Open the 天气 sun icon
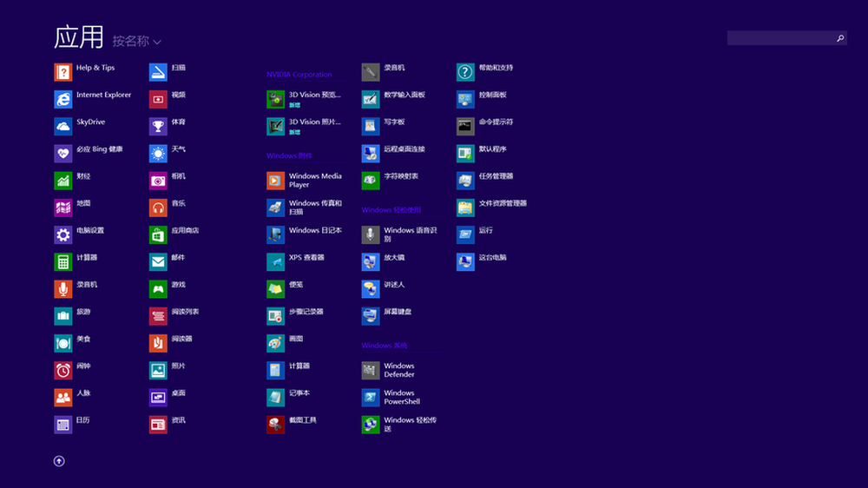Image resolution: width=868 pixels, height=488 pixels. [158, 154]
